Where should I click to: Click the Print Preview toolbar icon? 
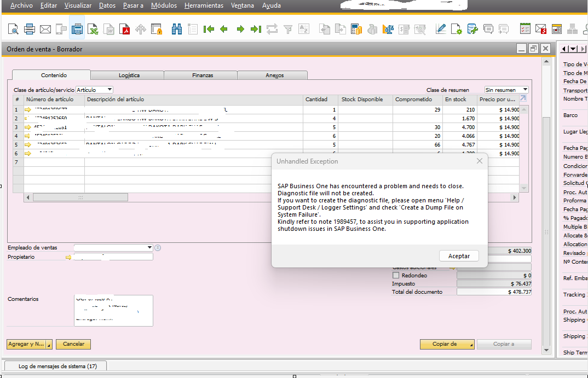tap(13, 29)
